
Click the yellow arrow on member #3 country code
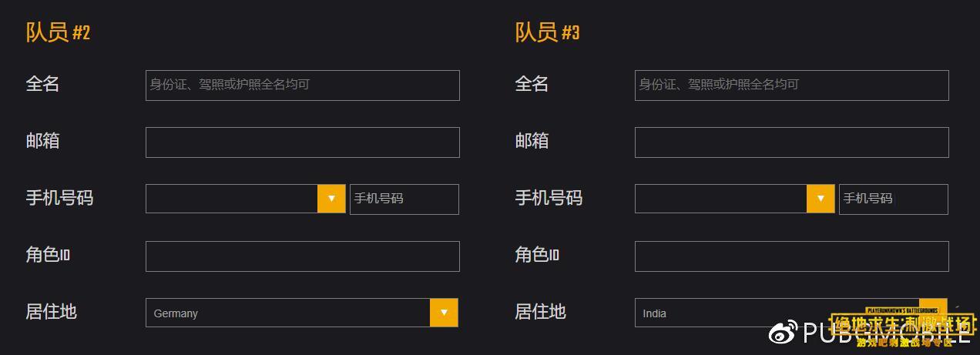(x=821, y=199)
